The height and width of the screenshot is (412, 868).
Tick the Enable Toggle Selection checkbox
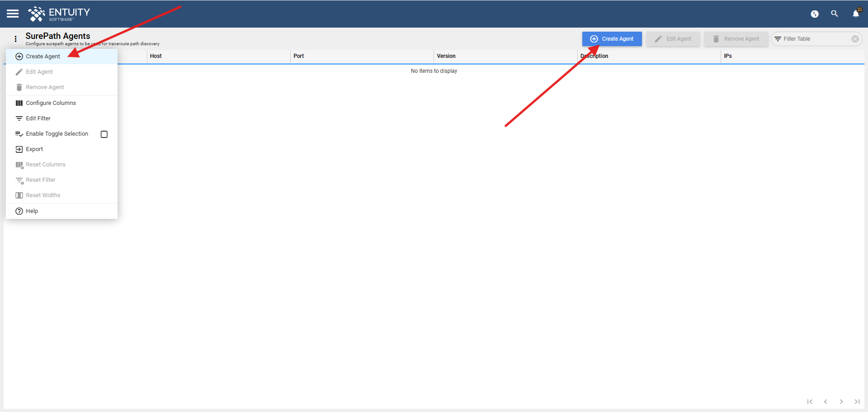[104, 134]
